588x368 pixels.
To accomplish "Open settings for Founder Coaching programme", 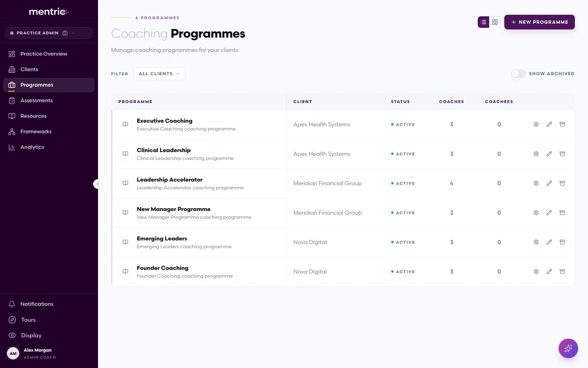I will tap(536, 272).
